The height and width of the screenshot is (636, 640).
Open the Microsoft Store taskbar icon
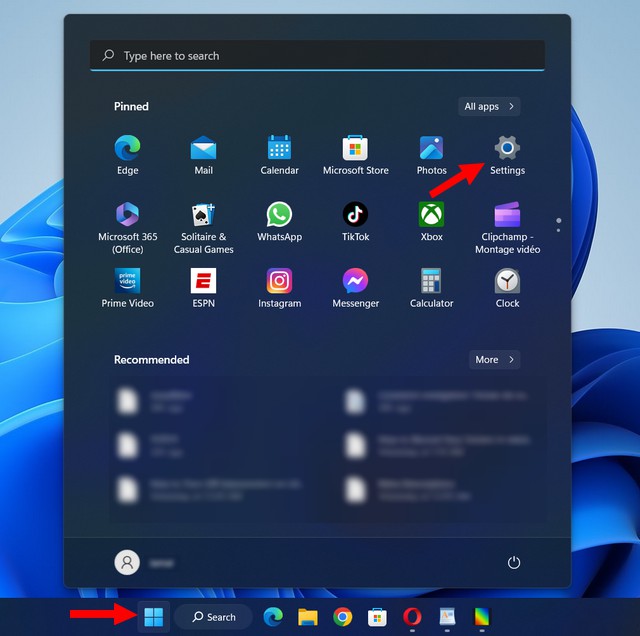(377, 617)
